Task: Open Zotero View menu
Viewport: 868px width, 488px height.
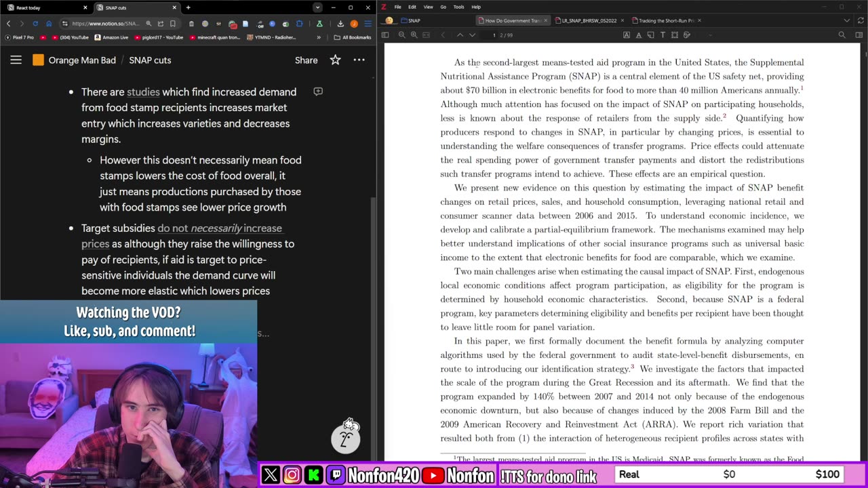Action: coord(429,7)
